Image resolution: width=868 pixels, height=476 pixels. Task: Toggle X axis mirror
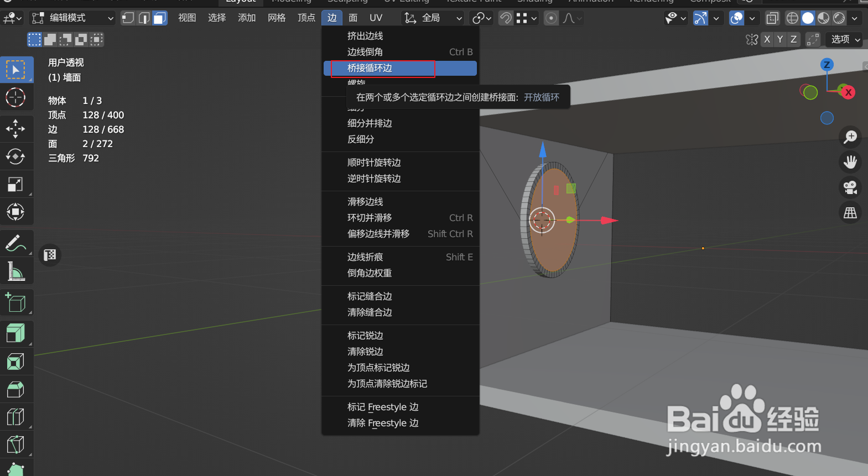click(x=767, y=39)
